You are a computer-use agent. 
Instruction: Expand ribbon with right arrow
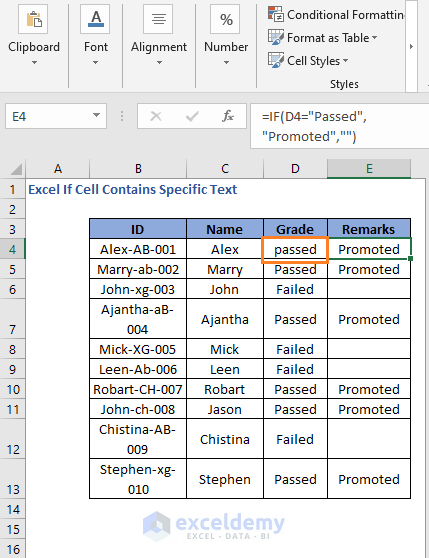[411, 46]
